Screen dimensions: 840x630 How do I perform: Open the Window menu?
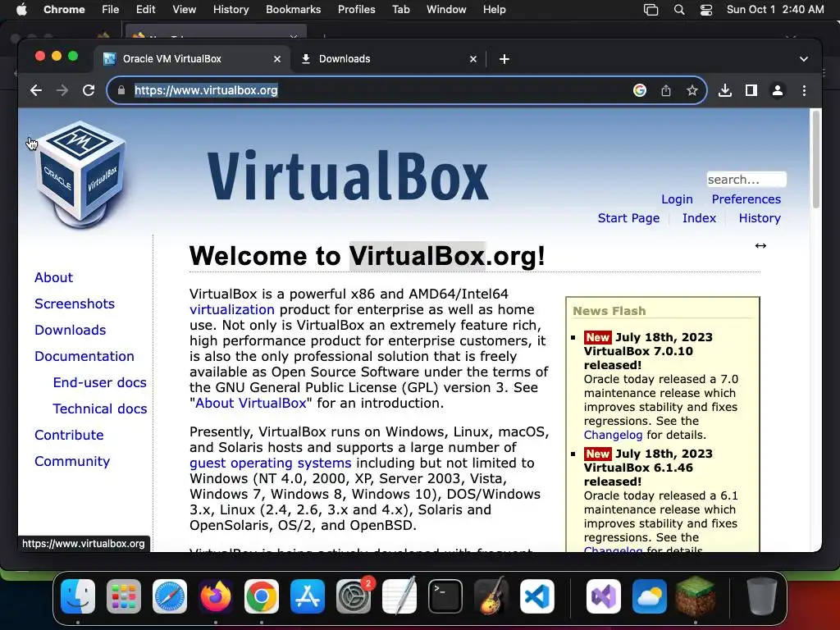point(446,10)
